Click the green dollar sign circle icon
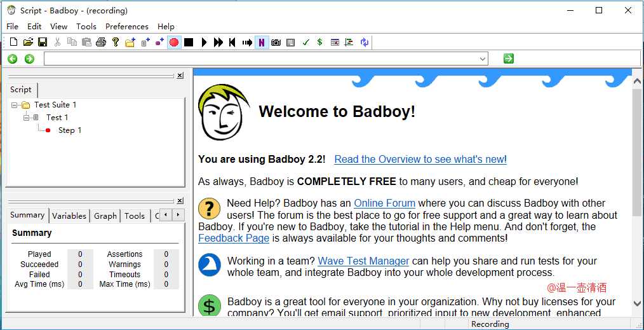Viewport: 644px width, 330px height. pos(210,305)
